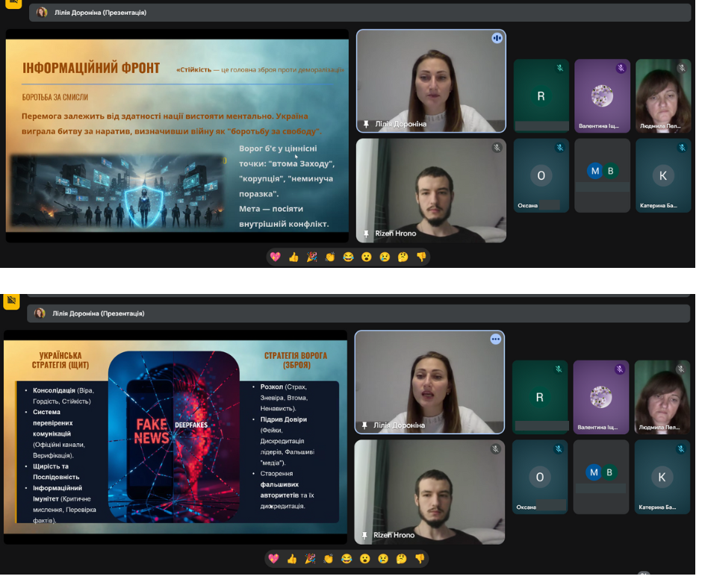Open three-dot options on Лілія Дороніна's lower tile
702x588 pixels.
coord(495,339)
